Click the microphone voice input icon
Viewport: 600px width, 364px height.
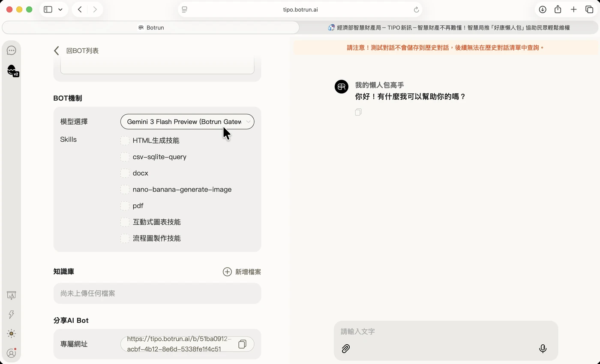point(543,349)
